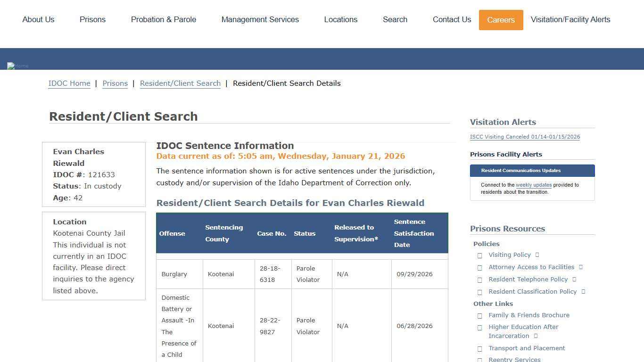Image resolution: width=644 pixels, height=362 pixels.
Task: Click the orange Careers button
Action: [x=501, y=20]
